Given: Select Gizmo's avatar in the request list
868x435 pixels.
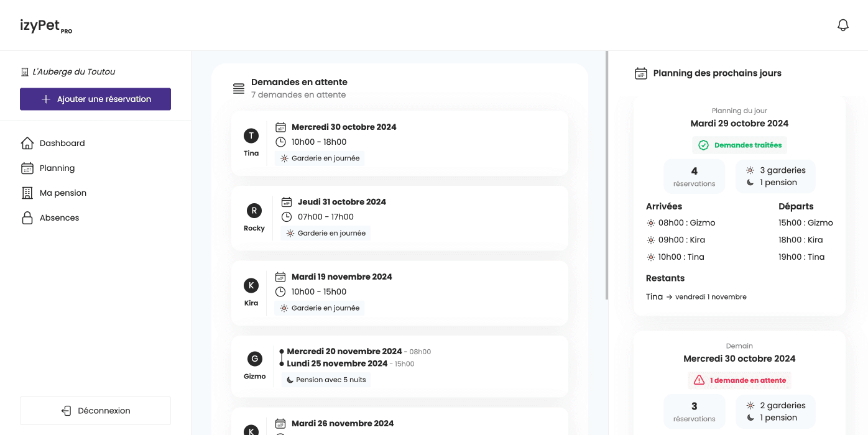Looking at the screenshot, I should (x=254, y=359).
